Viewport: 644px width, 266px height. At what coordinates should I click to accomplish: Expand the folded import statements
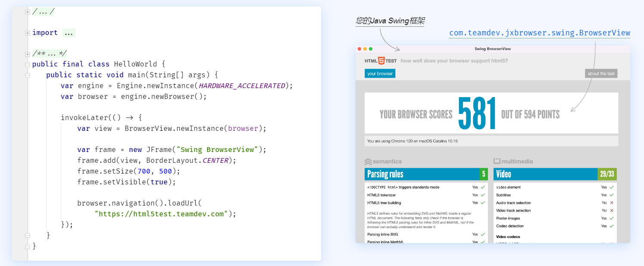28,33
